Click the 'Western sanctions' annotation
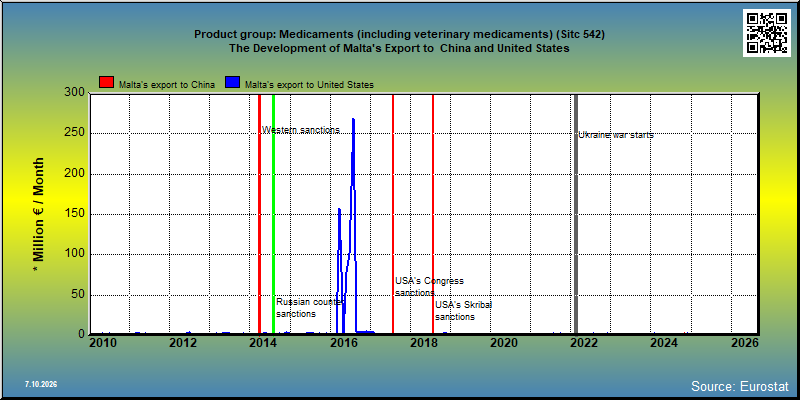 (x=301, y=130)
